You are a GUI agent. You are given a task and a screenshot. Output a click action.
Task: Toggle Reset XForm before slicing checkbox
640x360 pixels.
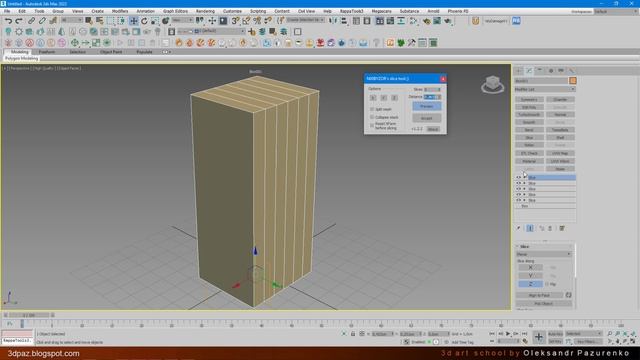[372, 125]
